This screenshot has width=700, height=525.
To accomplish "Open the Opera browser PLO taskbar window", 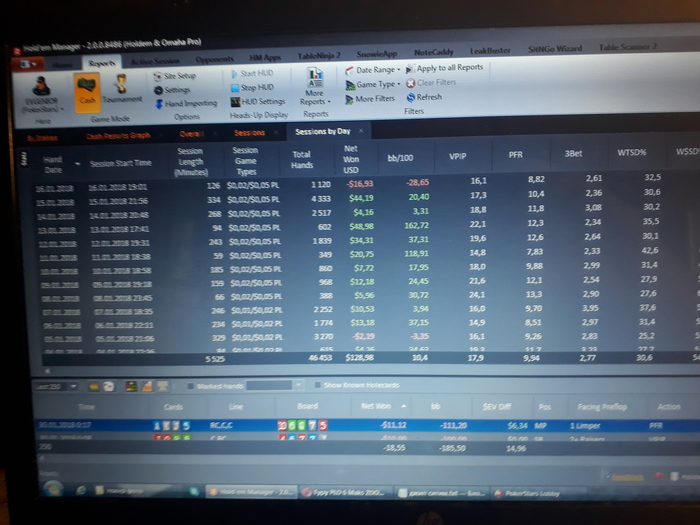I will click(345, 492).
